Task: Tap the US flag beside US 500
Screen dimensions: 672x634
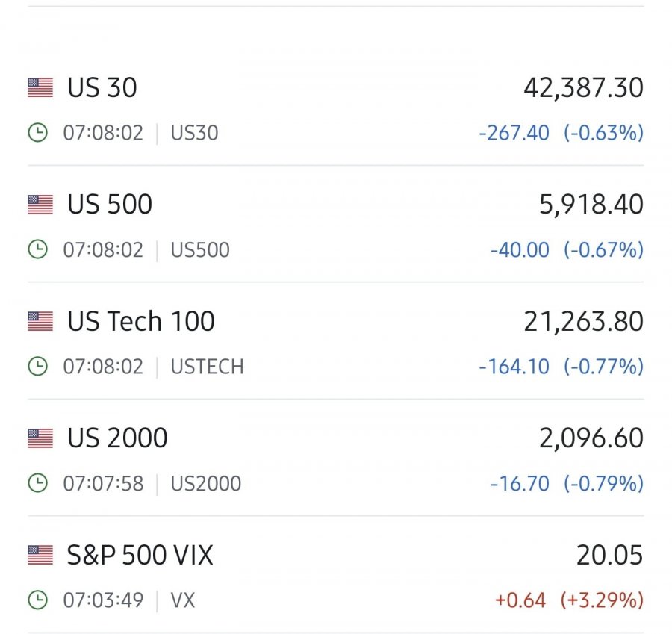Action: pyautogui.click(x=40, y=205)
